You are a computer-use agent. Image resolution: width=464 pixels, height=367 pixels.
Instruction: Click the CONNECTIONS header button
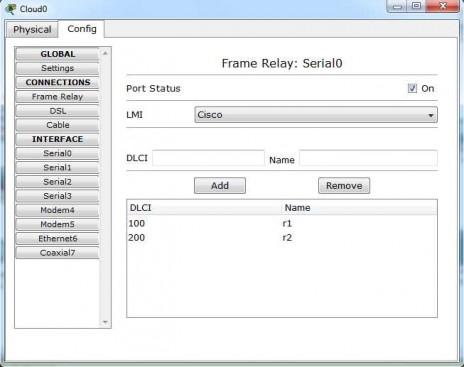coord(57,82)
